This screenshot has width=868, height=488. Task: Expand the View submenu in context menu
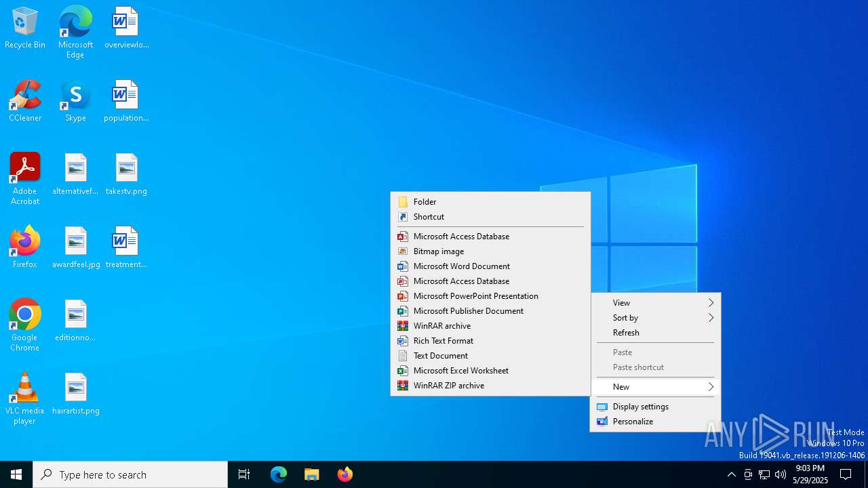coord(655,303)
